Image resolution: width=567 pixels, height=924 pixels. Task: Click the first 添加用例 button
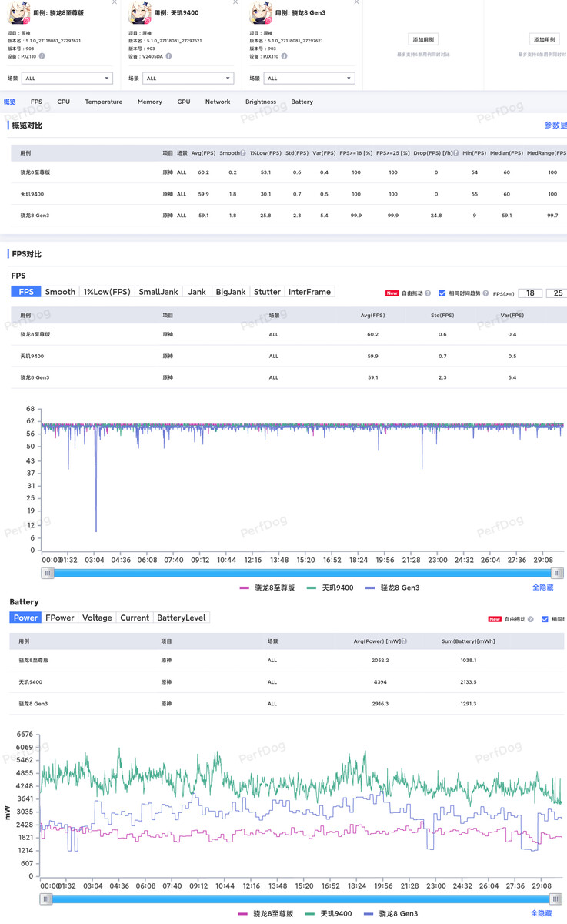[x=423, y=39]
